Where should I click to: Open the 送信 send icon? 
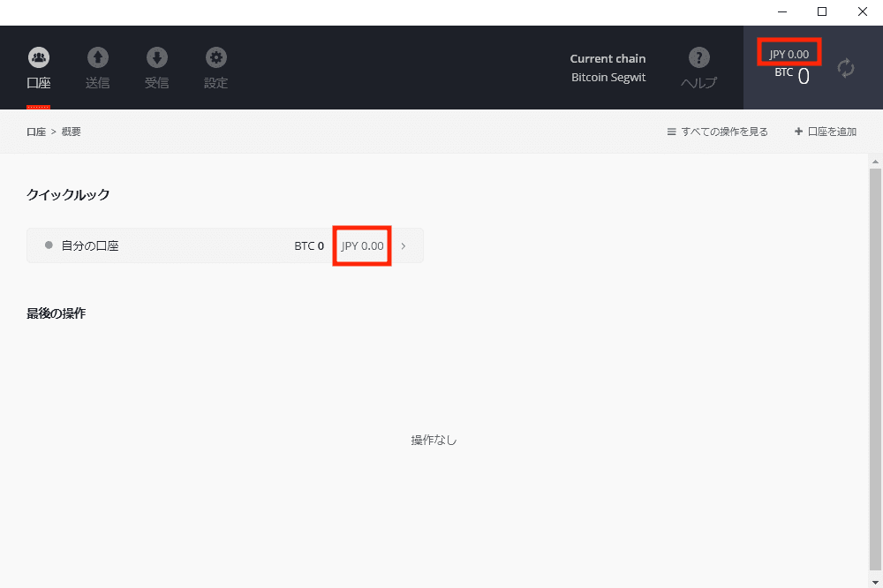point(98,58)
